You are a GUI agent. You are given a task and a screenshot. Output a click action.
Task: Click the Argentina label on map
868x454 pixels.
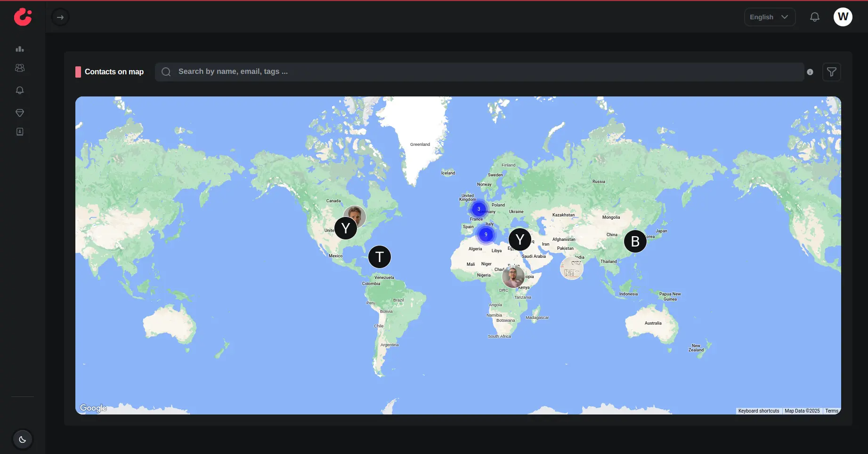(389, 345)
